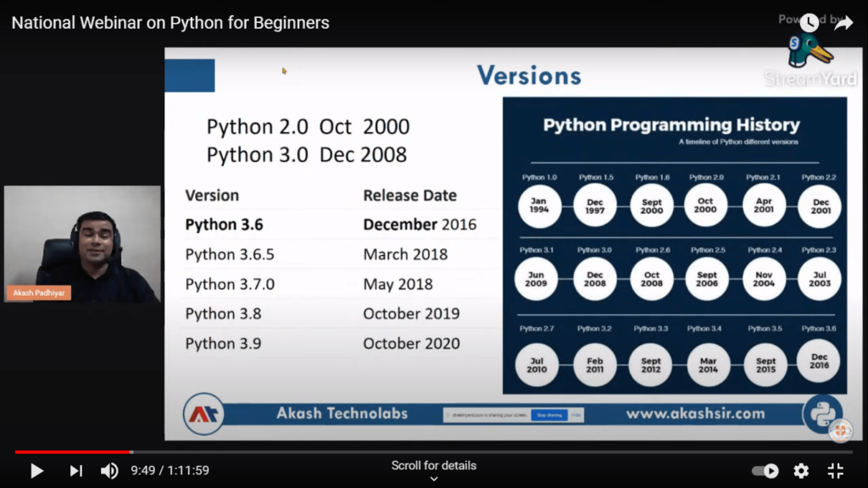The image size is (868, 488).
Task: Play the video
Action: (36, 471)
